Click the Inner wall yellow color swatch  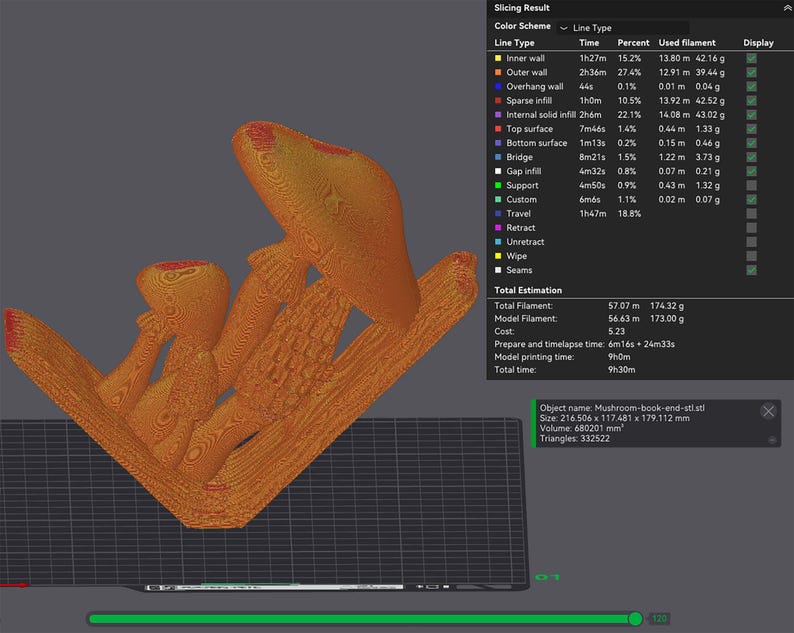point(498,58)
